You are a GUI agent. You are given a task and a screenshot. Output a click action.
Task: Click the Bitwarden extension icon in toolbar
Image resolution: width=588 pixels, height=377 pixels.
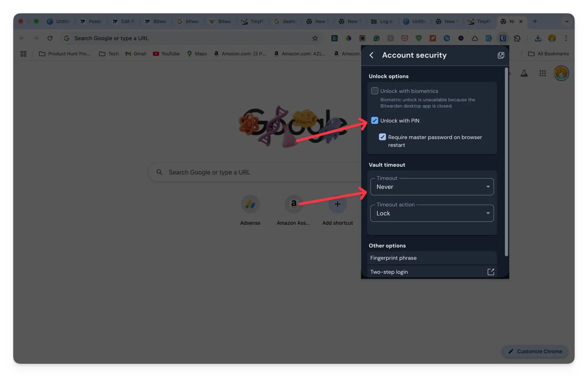coord(502,38)
